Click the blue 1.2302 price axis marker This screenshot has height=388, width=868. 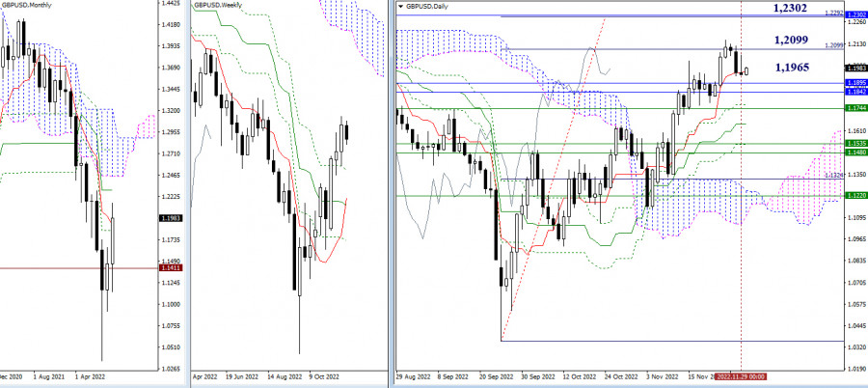pyautogui.click(x=854, y=15)
